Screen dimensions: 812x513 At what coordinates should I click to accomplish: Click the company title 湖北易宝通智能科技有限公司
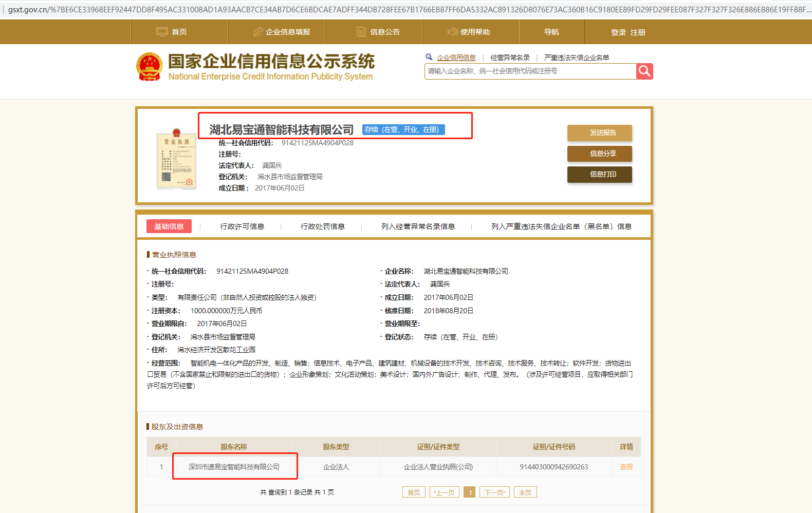[x=282, y=130]
